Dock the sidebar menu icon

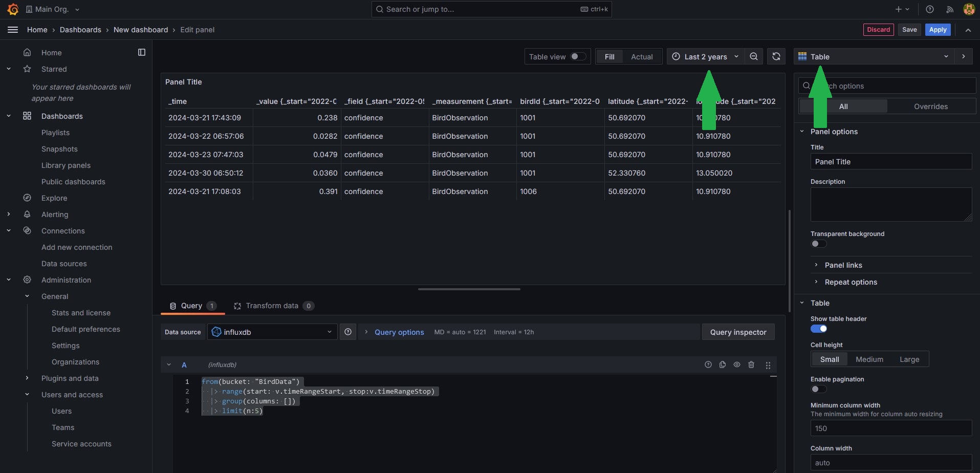pos(142,52)
